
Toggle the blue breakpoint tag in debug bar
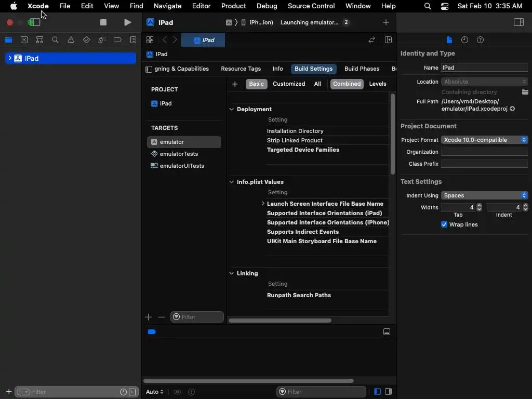click(x=152, y=332)
